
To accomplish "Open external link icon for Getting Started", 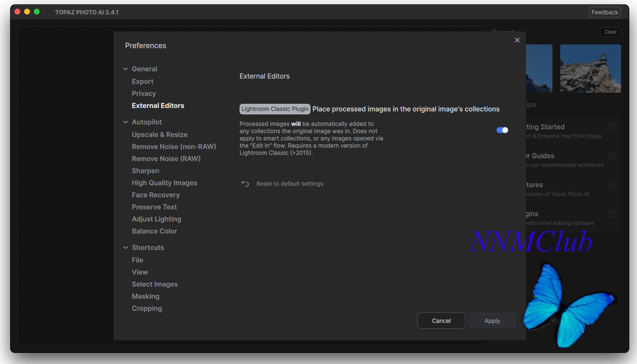I will coord(612,127).
